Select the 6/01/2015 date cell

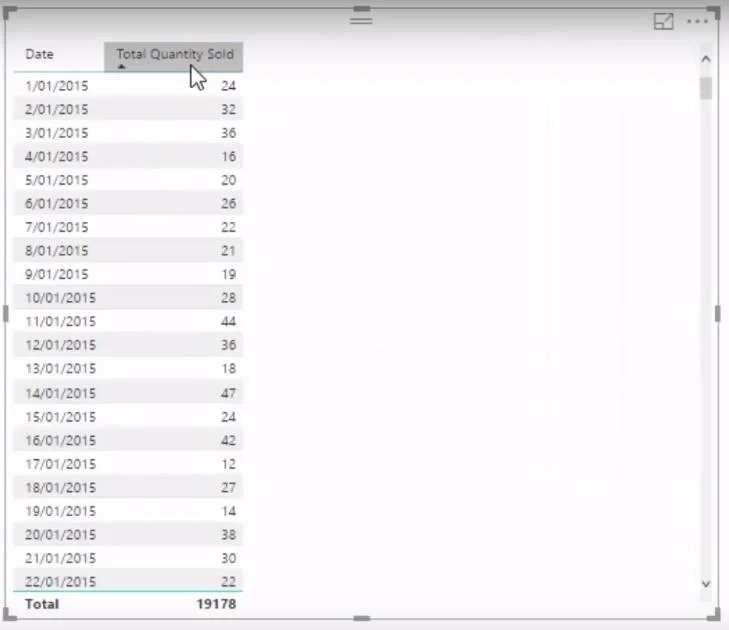coord(57,204)
